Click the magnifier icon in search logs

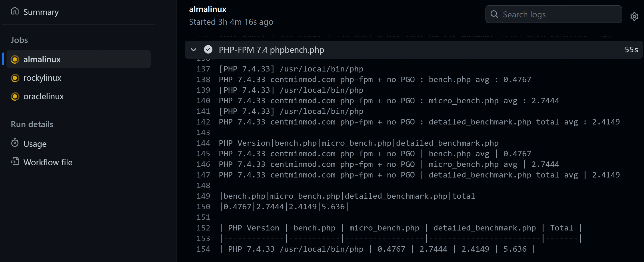[494, 14]
